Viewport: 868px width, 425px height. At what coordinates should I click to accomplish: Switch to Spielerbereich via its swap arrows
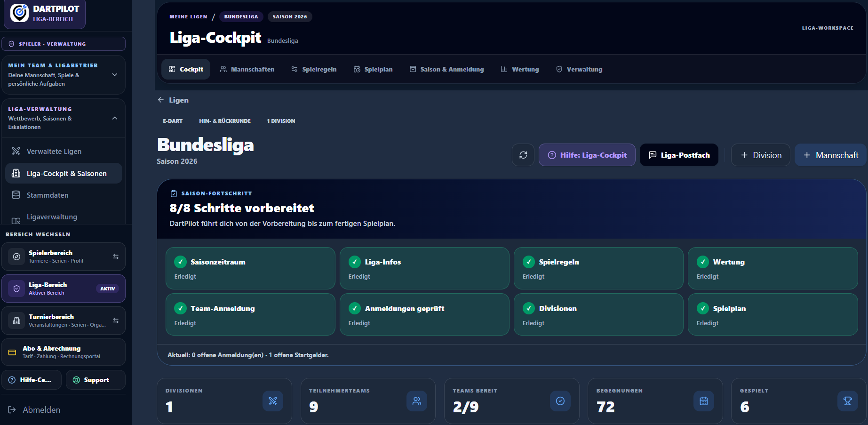[116, 257]
